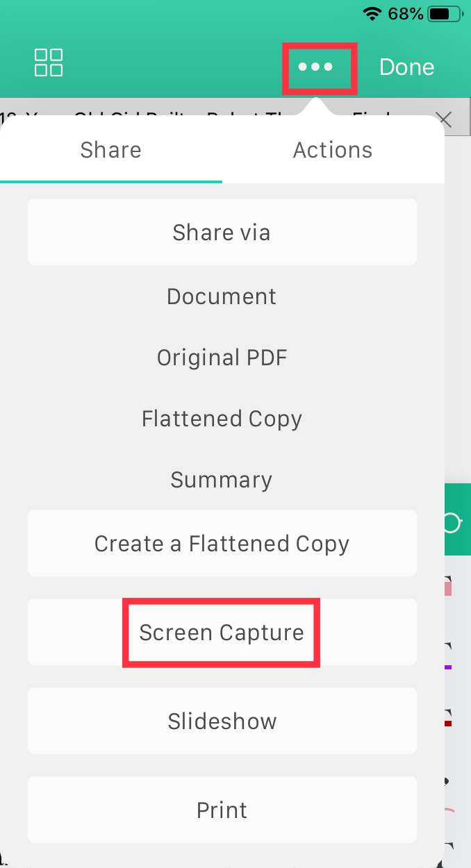Select Flattened Copy share format
471x868 pixels.
(x=222, y=419)
